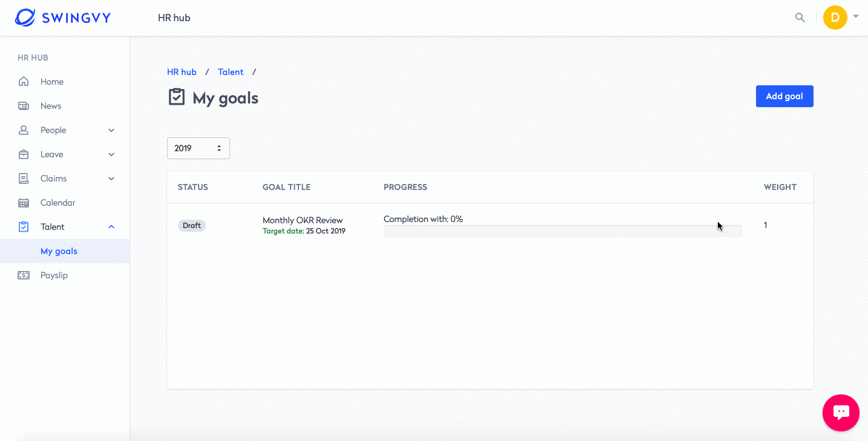This screenshot has height=441, width=868.
Task: Click the Swingvy logo
Action: [63, 18]
